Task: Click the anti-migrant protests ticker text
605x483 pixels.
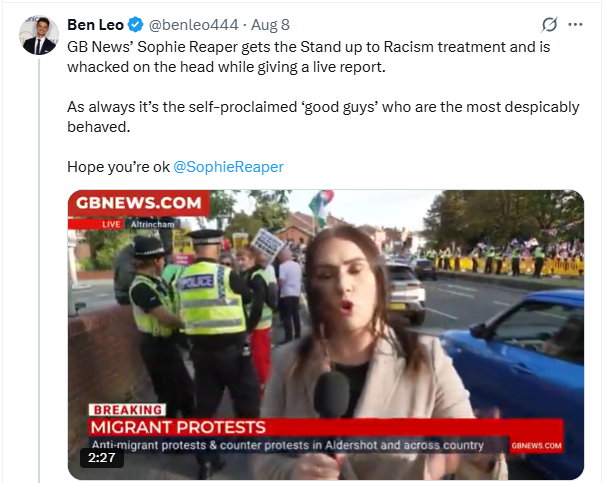Action: [x=288, y=445]
